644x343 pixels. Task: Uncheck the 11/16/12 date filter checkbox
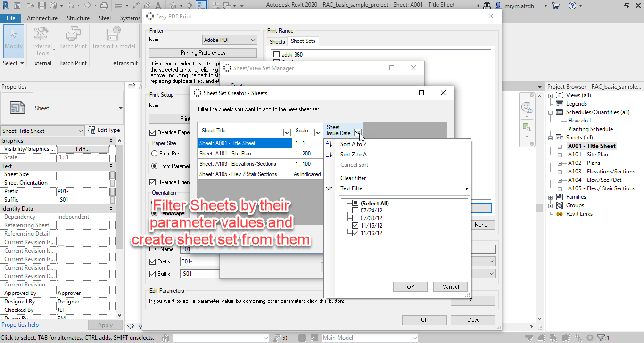coord(355,233)
